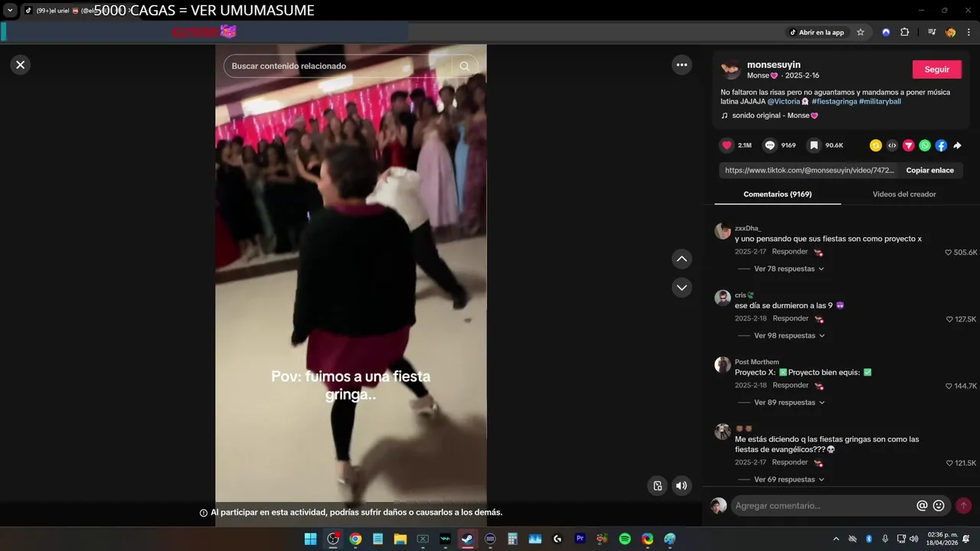
Task: Open Steam from taskbar
Action: point(467,539)
